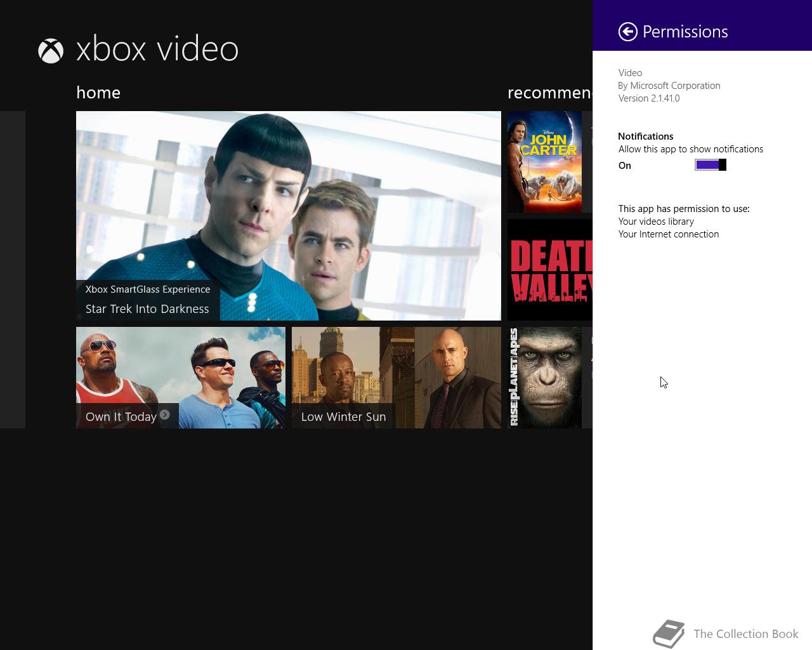Viewport: 812px width, 650px height.
Task: Open the Star Trek Into Darkness feature tile
Action: tap(289, 216)
